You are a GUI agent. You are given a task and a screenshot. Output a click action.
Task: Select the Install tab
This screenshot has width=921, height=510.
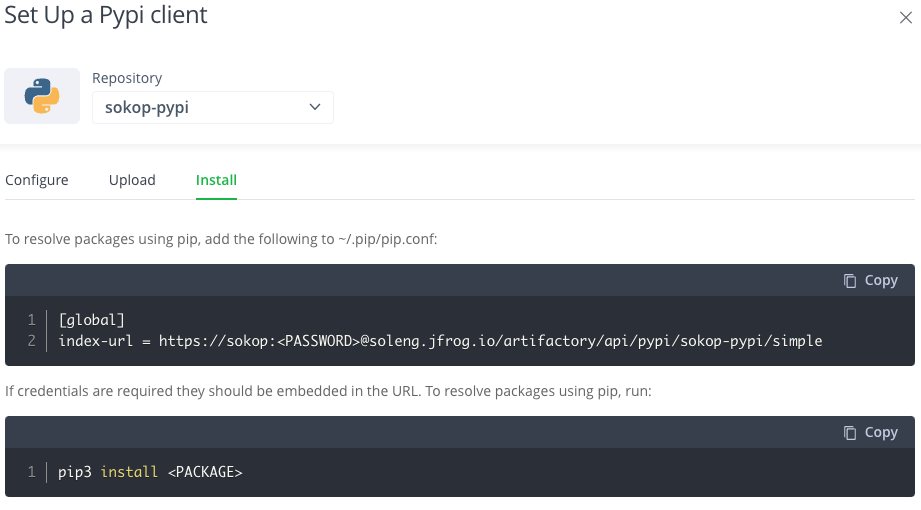(216, 180)
